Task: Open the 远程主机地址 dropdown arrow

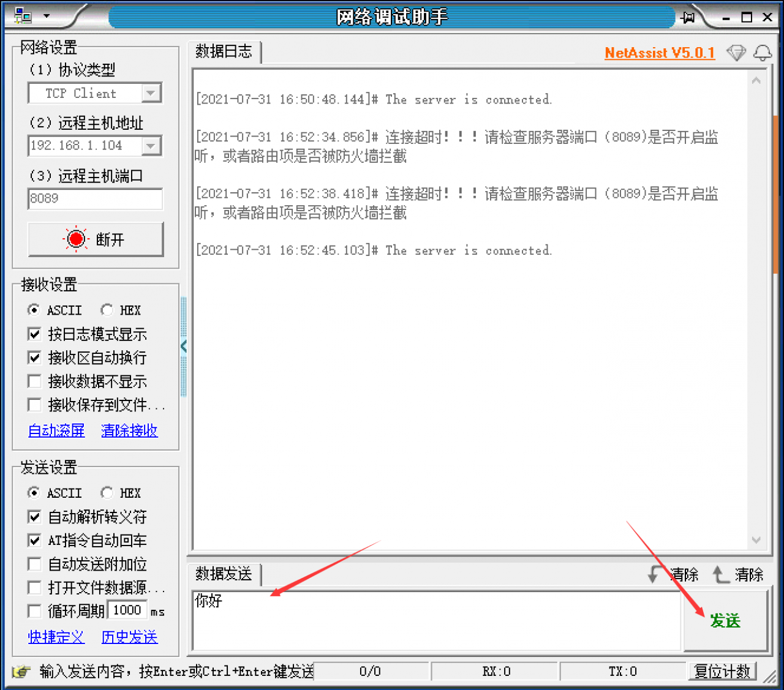Action: coord(151,146)
